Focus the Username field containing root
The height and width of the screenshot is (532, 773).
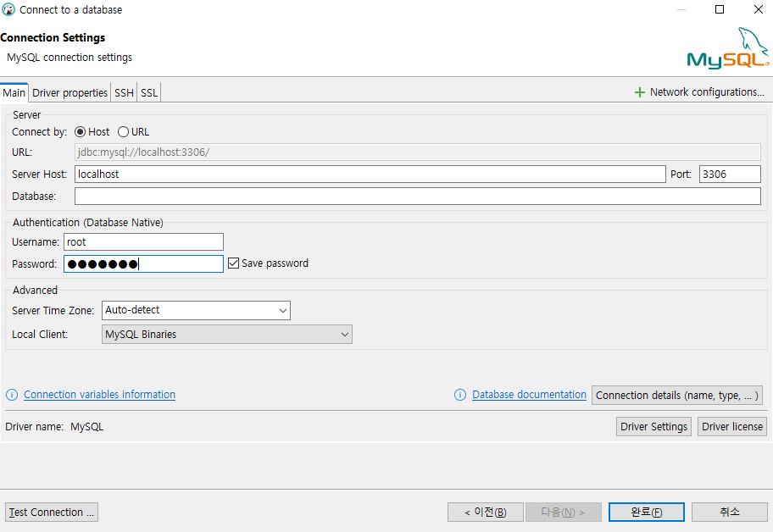pos(143,242)
